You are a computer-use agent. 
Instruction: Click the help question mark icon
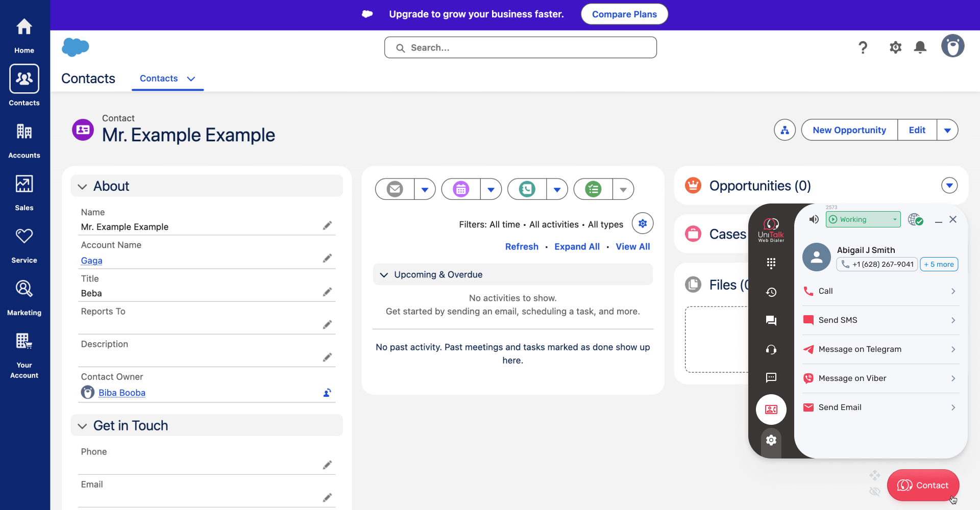pyautogui.click(x=863, y=47)
